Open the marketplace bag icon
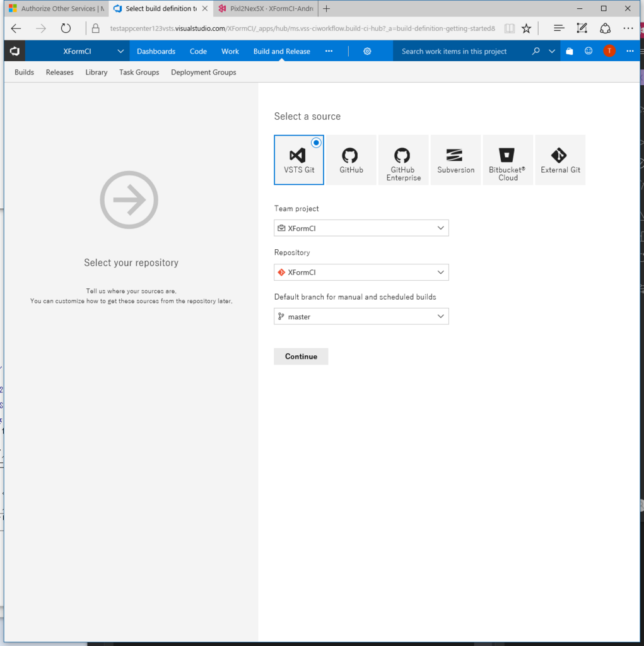Screen dimensions: 644x646 [x=570, y=51]
